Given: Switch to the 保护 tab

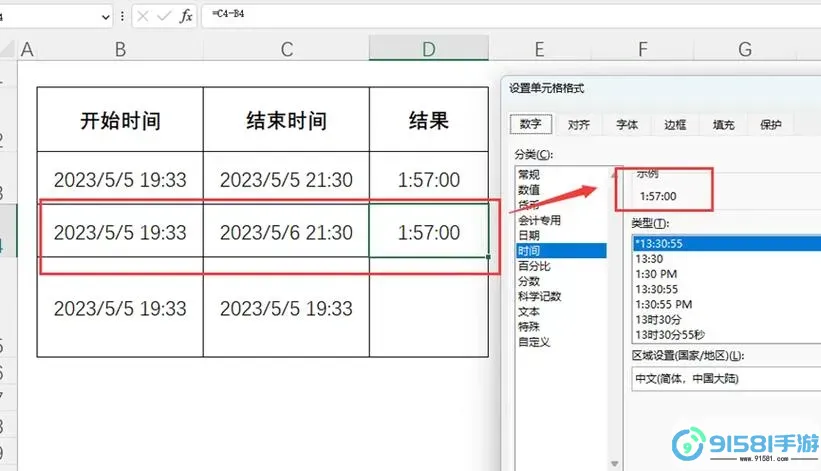Looking at the screenshot, I should coord(771,125).
